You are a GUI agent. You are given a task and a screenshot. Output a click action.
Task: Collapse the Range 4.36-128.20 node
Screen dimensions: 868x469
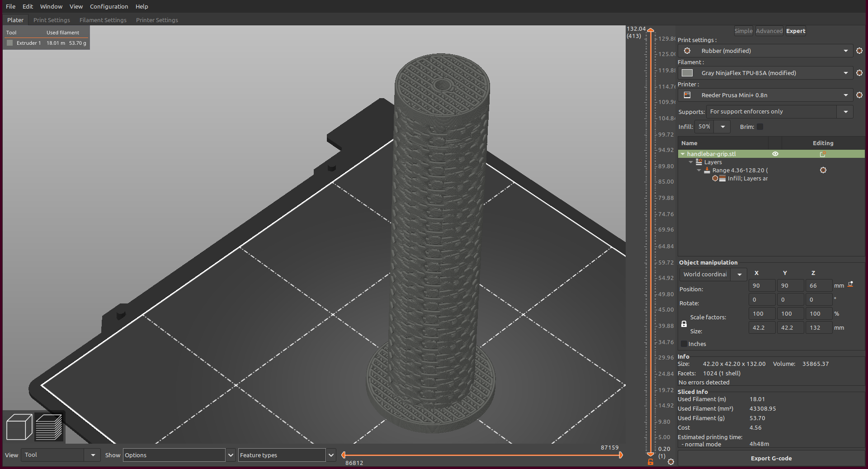coord(699,171)
